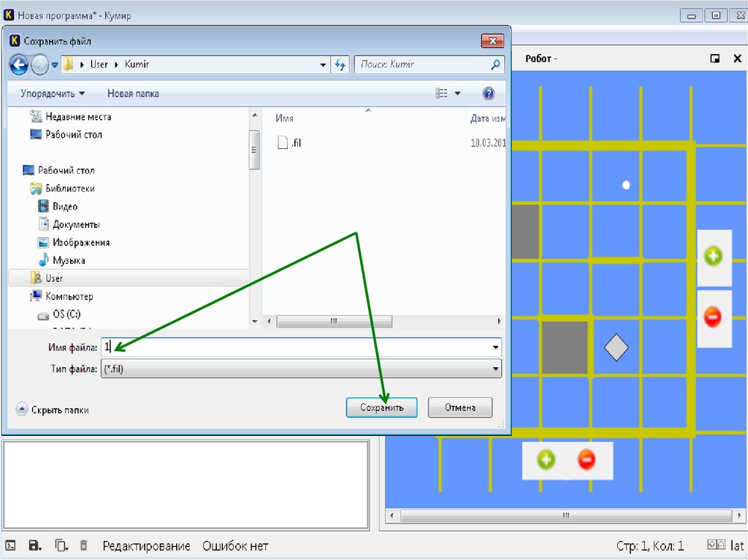This screenshot has height=560, width=748.
Task: Open the Упорядочить menu
Action: tap(53, 93)
